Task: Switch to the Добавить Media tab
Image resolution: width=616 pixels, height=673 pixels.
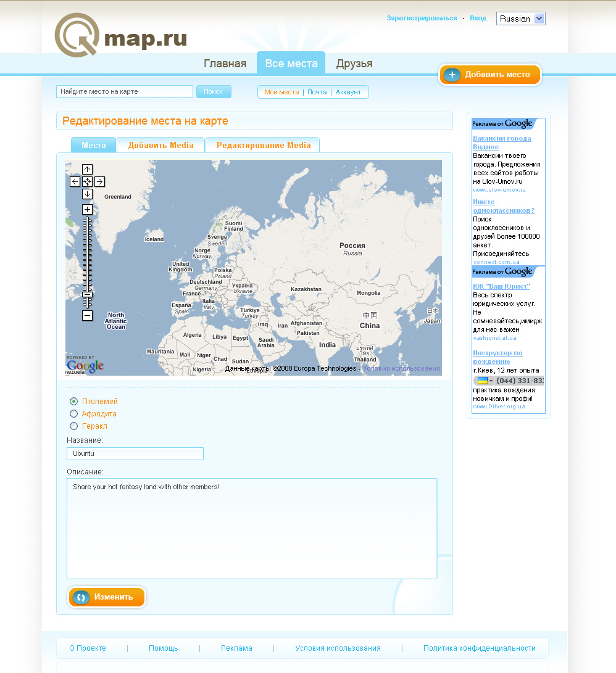Action: click(x=160, y=144)
